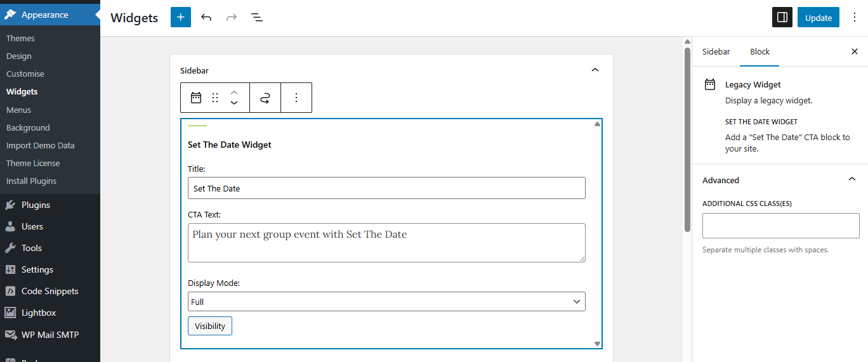
Task: Close the settings panel with X
Action: pos(854,52)
